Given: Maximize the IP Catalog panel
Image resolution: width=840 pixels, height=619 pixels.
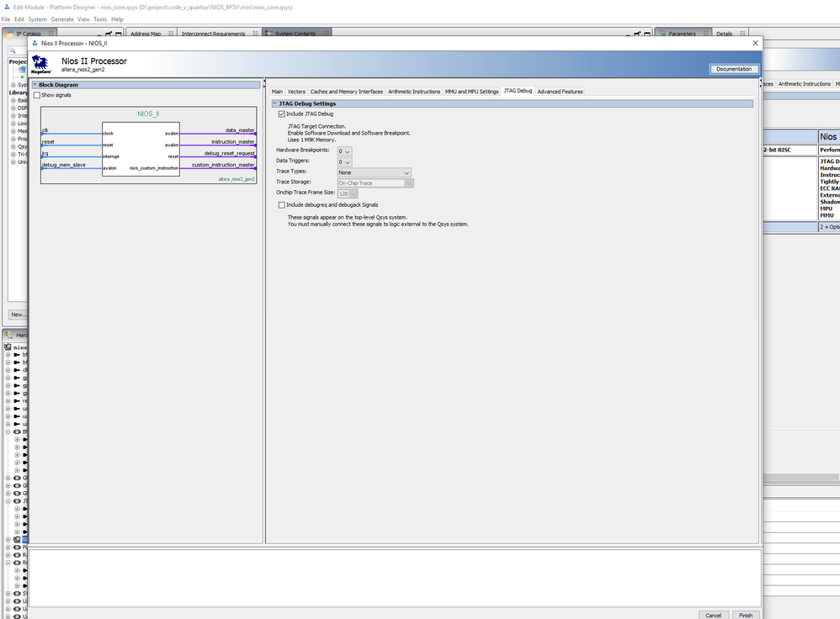Looking at the screenshot, I should (119, 34).
